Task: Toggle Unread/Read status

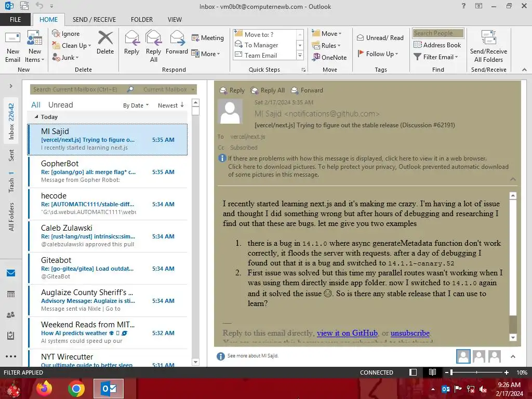Action: click(380, 37)
